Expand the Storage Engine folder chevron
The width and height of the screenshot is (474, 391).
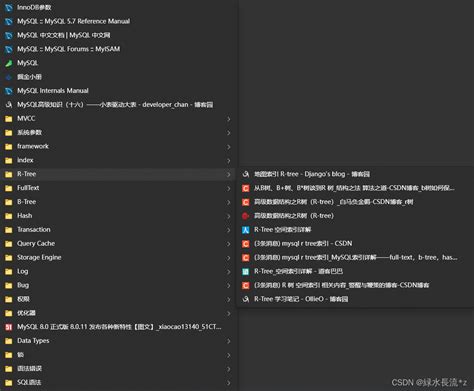[229, 258]
